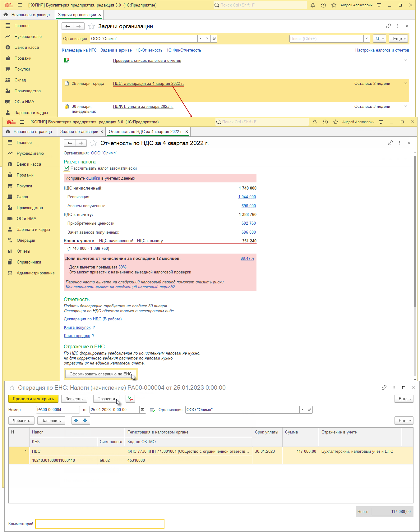Expand the search magnifier dropdown button
The width and height of the screenshot is (420, 532).
pos(379,39)
